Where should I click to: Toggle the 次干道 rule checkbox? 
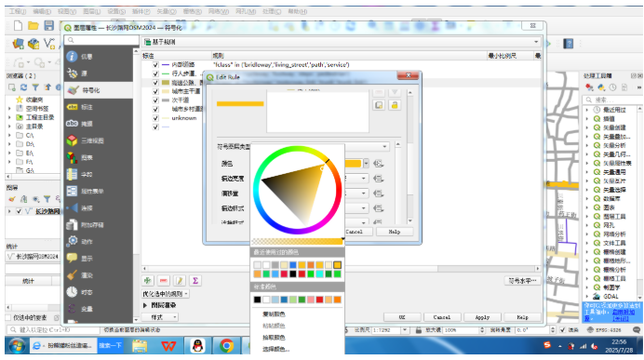[155, 100]
